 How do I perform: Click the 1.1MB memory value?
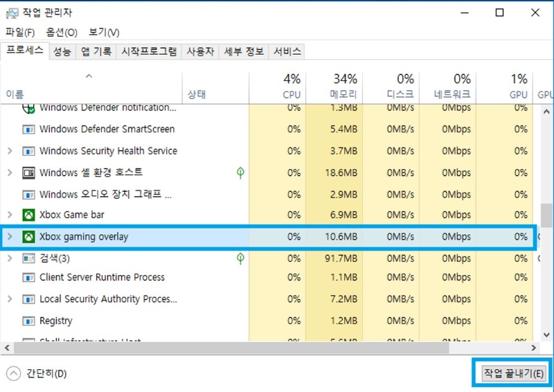point(343,278)
